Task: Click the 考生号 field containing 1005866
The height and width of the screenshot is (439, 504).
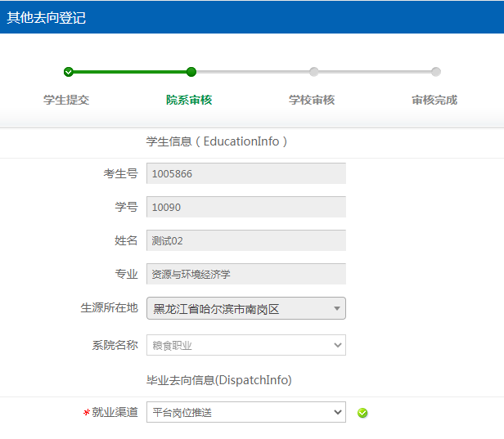Action: click(x=245, y=173)
